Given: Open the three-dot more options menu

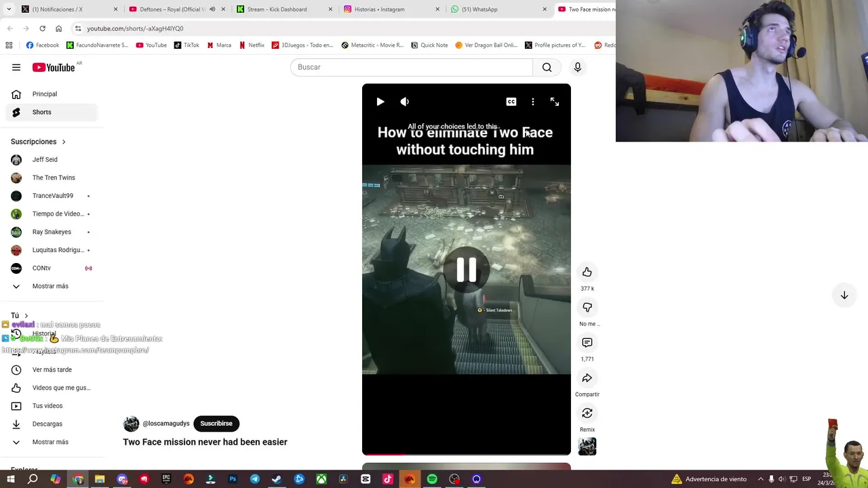Looking at the screenshot, I should (x=533, y=102).
